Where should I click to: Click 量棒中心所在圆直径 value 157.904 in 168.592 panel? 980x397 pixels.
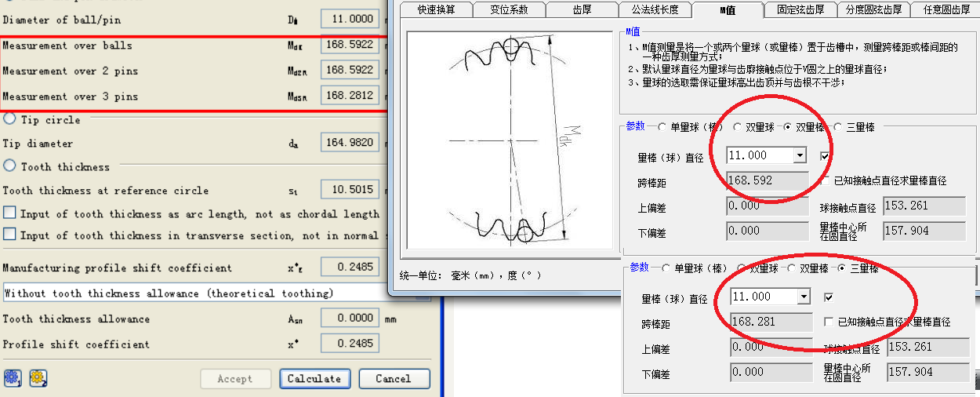[x=924, y=231]
